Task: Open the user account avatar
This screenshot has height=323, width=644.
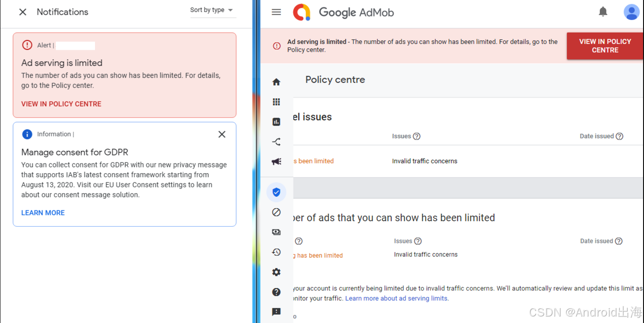Action: [631, 12]
